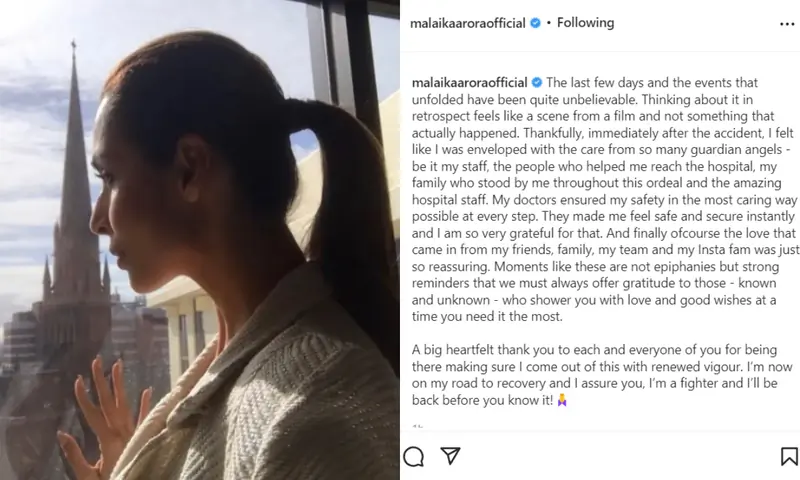Click the comment speech bubble icon
Viewport: 800px width, 480px height.
[413, 456]
